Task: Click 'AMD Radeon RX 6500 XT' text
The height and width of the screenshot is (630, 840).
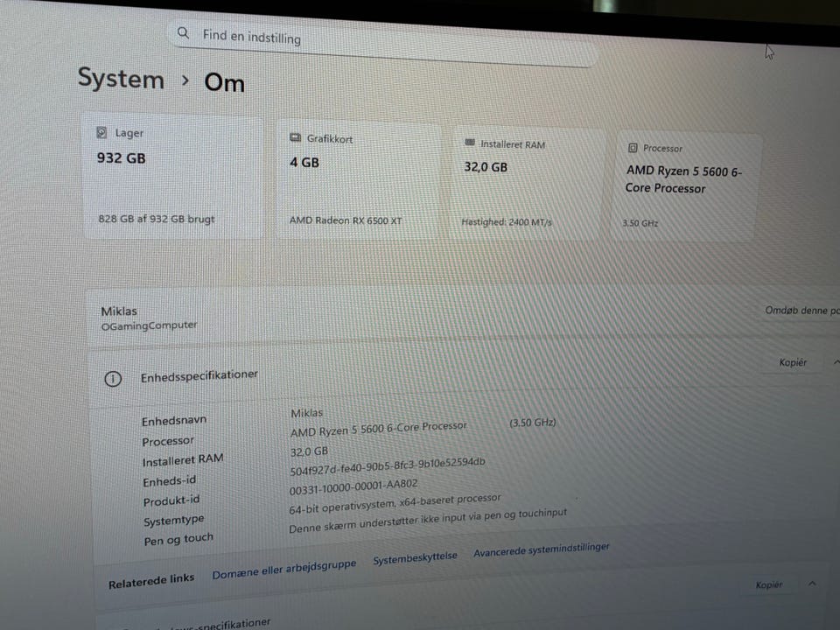Action: tap(346, 220)
